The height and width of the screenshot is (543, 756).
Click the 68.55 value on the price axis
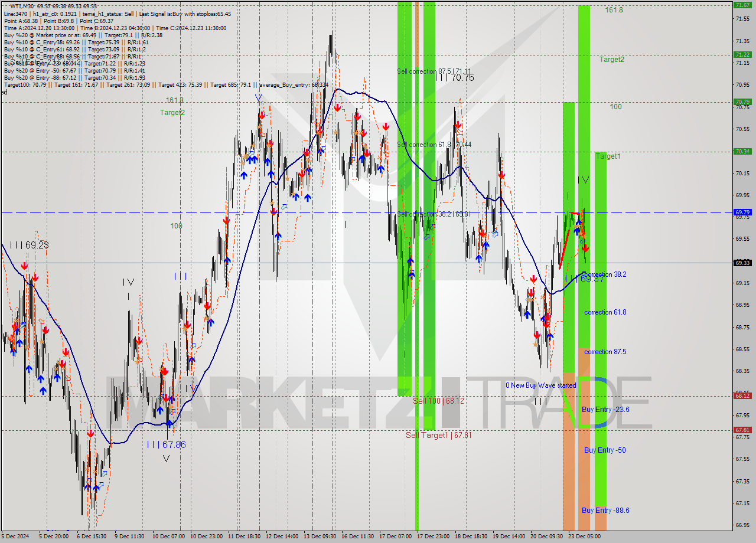[x=743, y=349]
